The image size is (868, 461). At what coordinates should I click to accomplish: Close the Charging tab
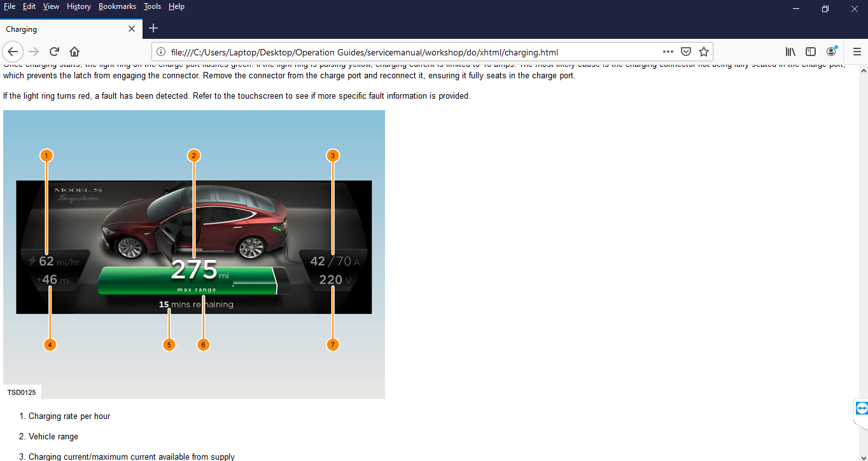(x=132, y=29)
